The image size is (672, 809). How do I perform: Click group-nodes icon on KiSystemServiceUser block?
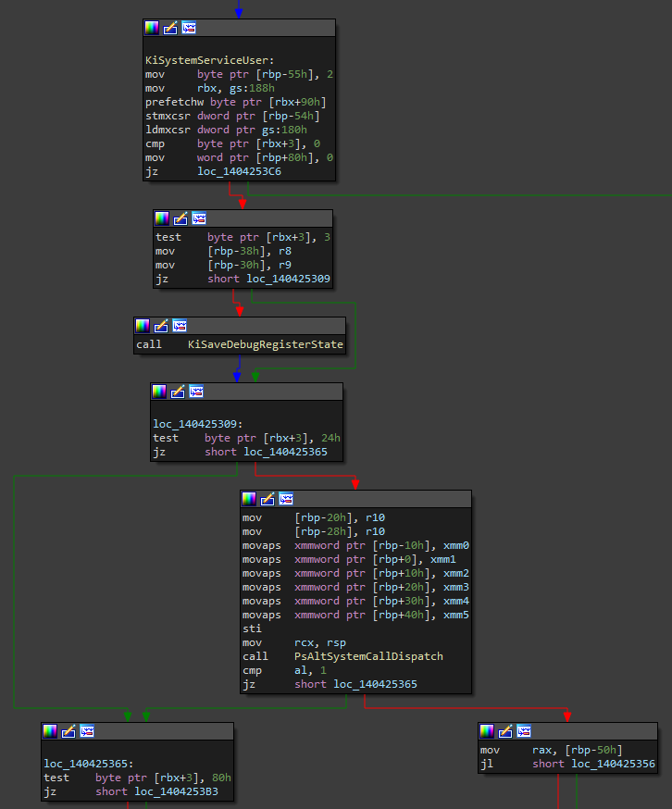coord(189,28)
